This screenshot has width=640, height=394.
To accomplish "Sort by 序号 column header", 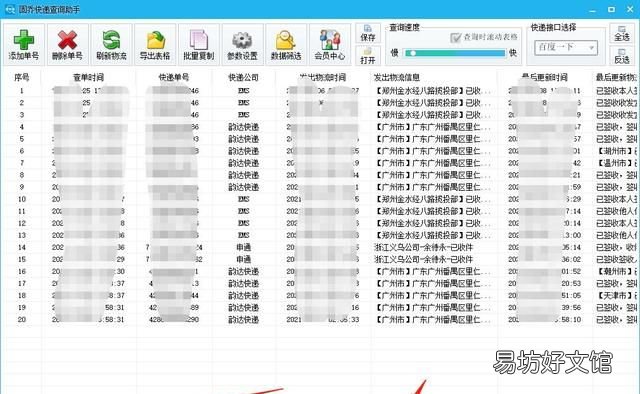I will [x=22, y=77].
